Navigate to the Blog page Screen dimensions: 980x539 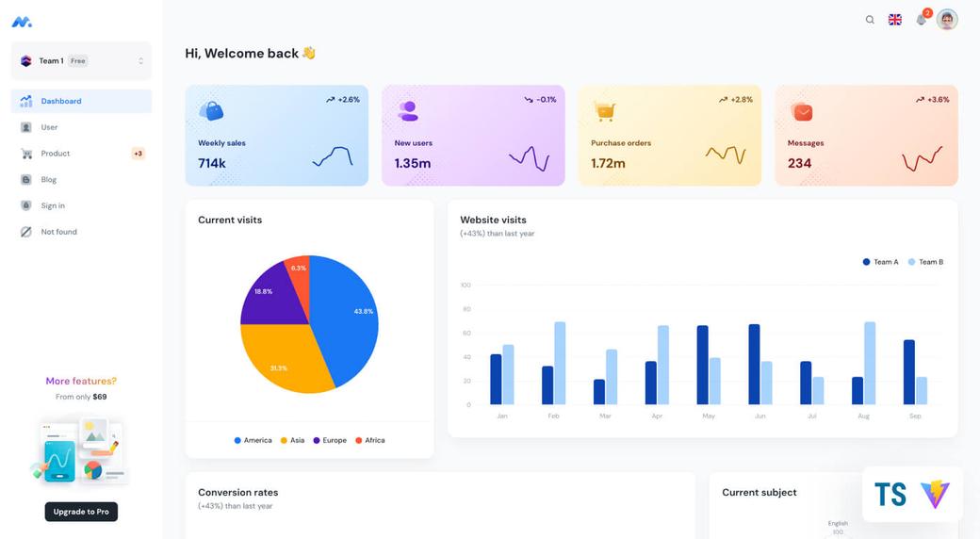48,180
